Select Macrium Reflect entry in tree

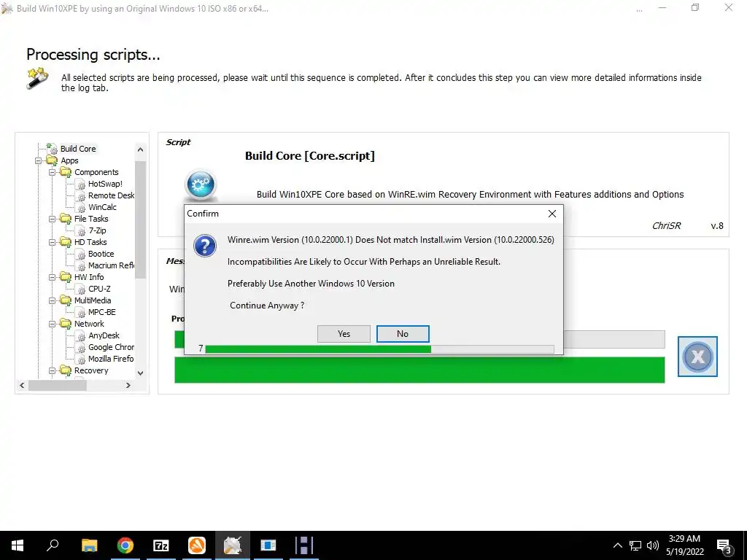pos(111,265)
